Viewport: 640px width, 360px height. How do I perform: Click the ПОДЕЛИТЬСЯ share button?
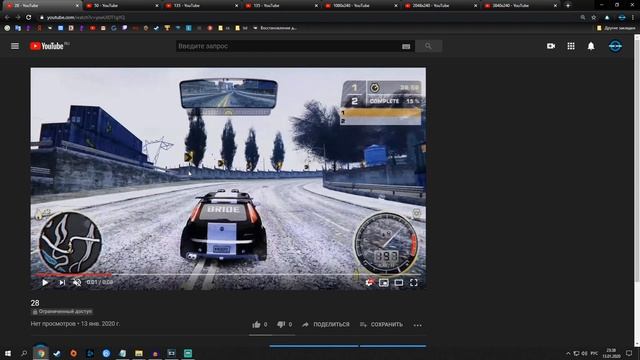(x=326, y=324)
